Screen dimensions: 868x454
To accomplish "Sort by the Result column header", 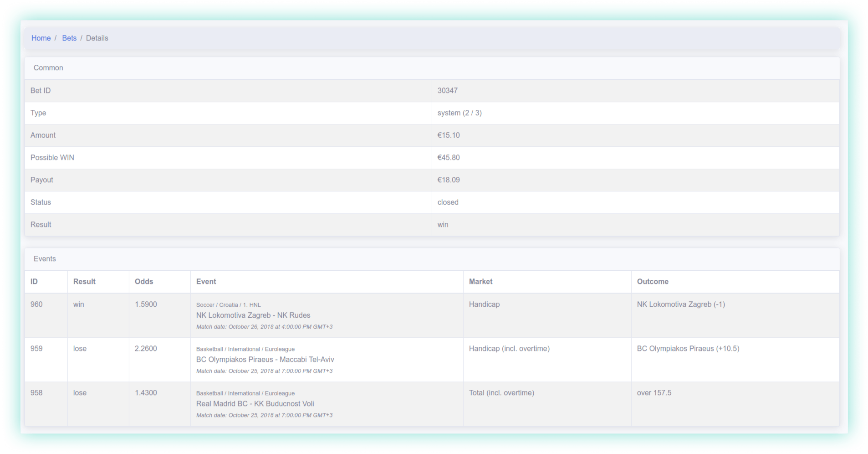I will [84, 281].
